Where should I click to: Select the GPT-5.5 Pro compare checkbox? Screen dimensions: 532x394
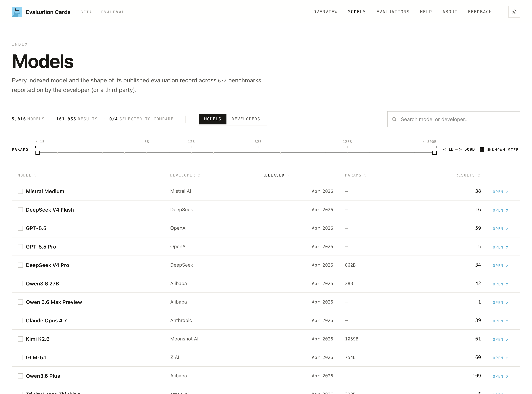point(20,247)
